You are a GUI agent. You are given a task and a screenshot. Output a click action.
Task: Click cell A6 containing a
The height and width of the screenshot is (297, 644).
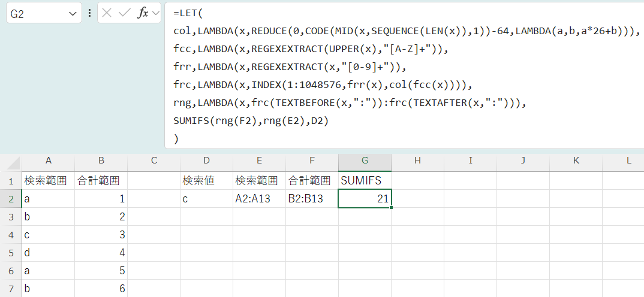[49, 271]
